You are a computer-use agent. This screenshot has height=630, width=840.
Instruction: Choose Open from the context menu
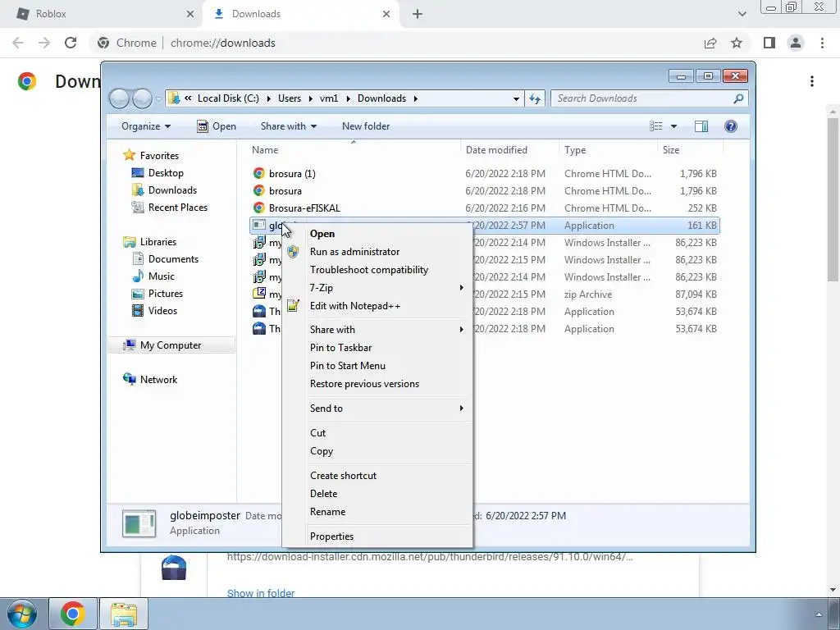coord(322,234)
